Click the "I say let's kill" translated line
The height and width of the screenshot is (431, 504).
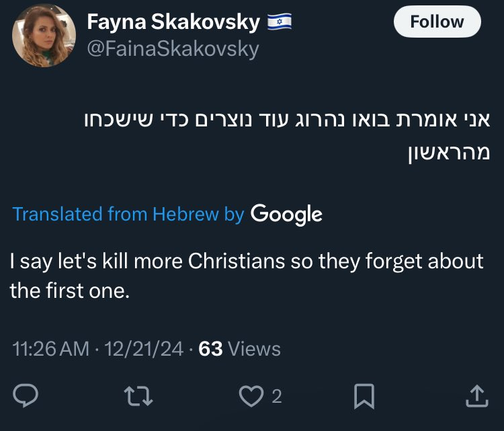(247, 261)
